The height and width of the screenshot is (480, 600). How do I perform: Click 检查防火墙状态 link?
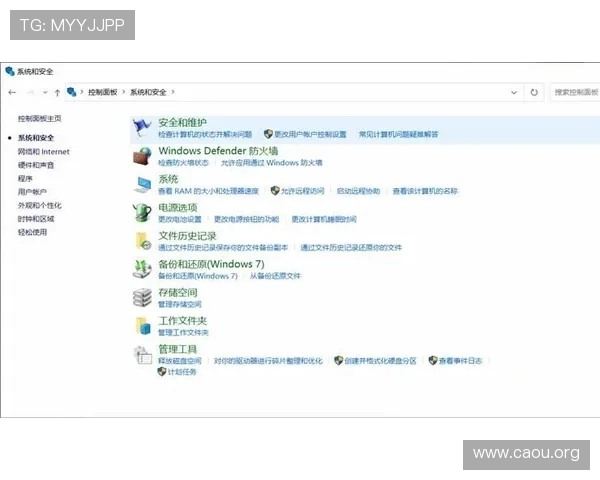183,163
